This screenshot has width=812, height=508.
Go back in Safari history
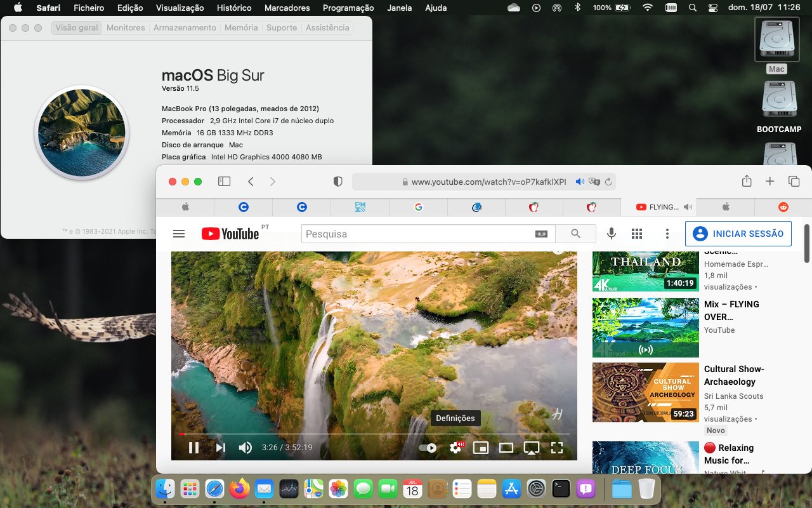pos(251,182)
